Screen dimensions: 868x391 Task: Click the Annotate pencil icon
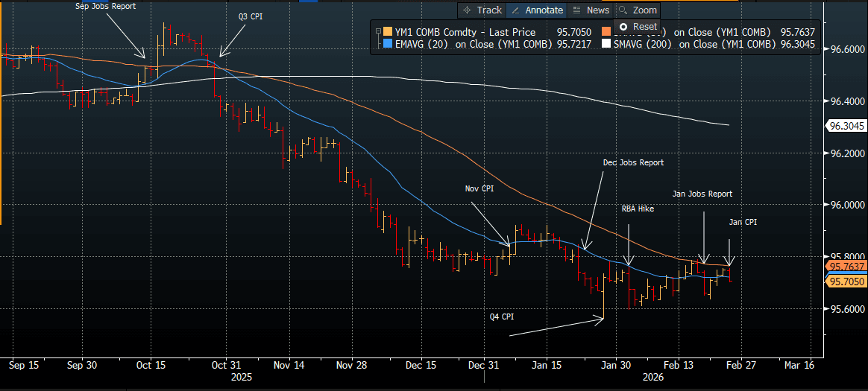[516, 10]
